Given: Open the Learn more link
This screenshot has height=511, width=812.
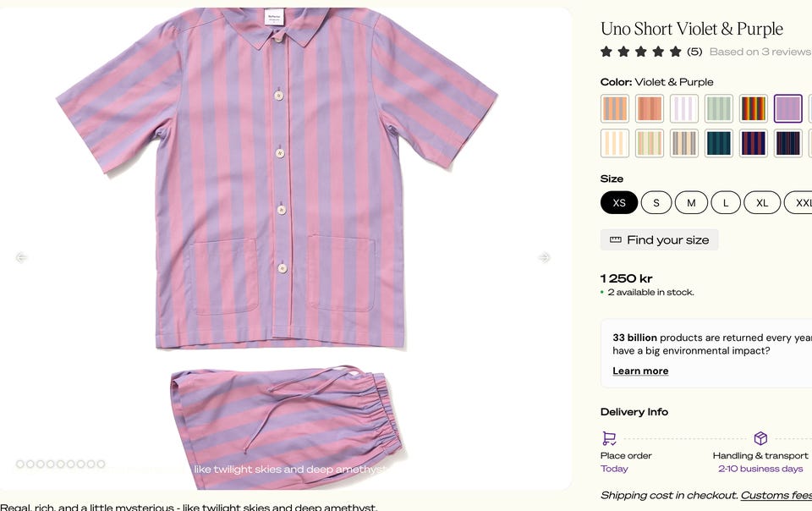Looking at the screenshot, I should point(640,371).
